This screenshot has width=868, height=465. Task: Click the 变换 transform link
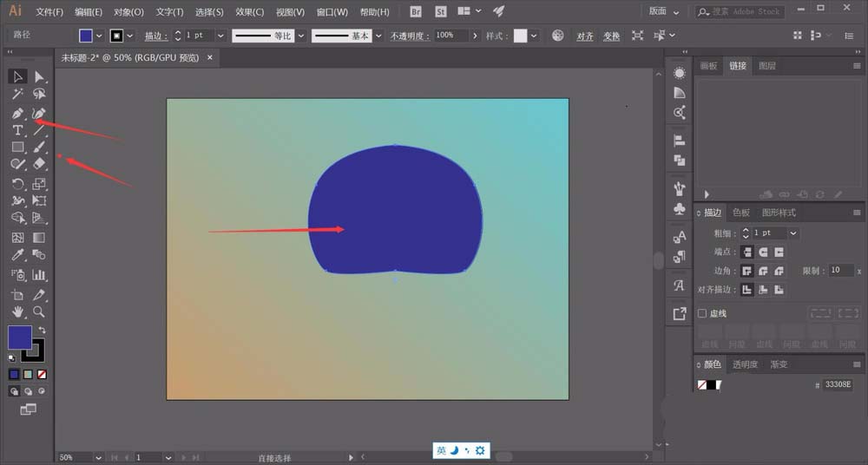(611, 36)
